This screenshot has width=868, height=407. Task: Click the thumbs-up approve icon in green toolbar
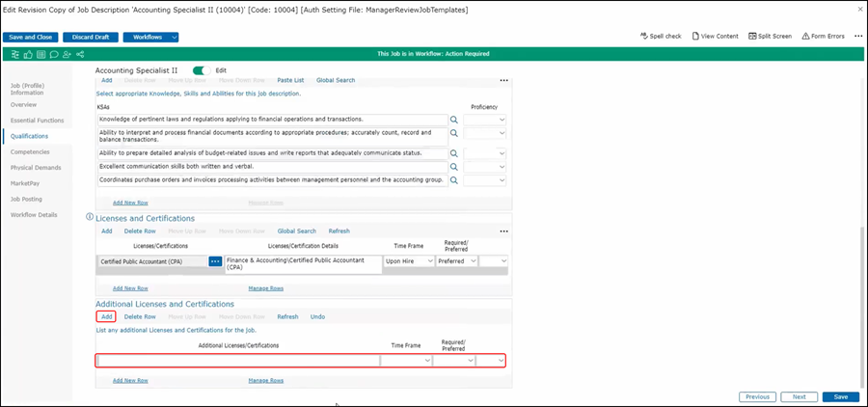point(27,54)
